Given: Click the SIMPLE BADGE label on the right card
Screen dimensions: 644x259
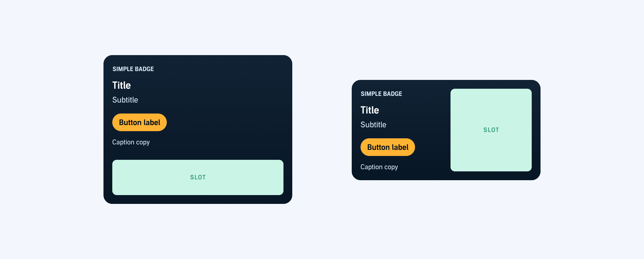Looking at the screenshot, I should (x=381, y=94).
